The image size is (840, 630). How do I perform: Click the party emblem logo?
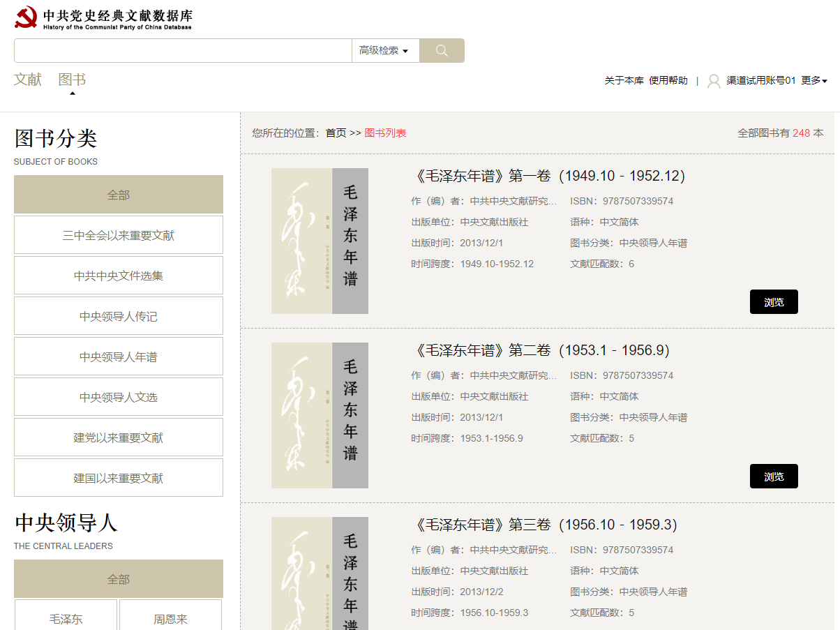pyautogui.click(x=26, y=17)
